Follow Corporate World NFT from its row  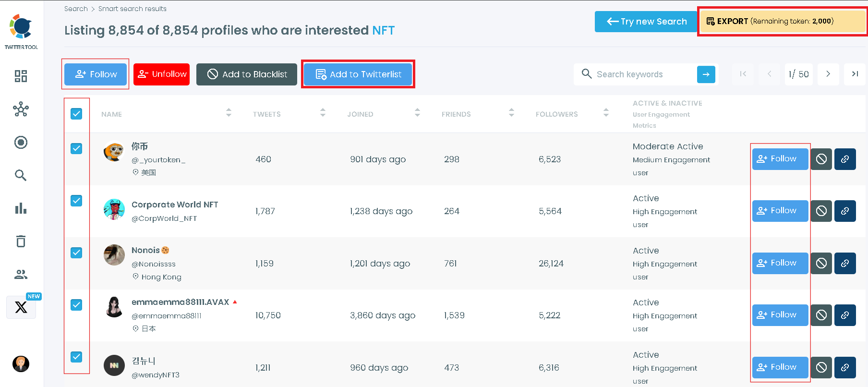pos(780,211)
